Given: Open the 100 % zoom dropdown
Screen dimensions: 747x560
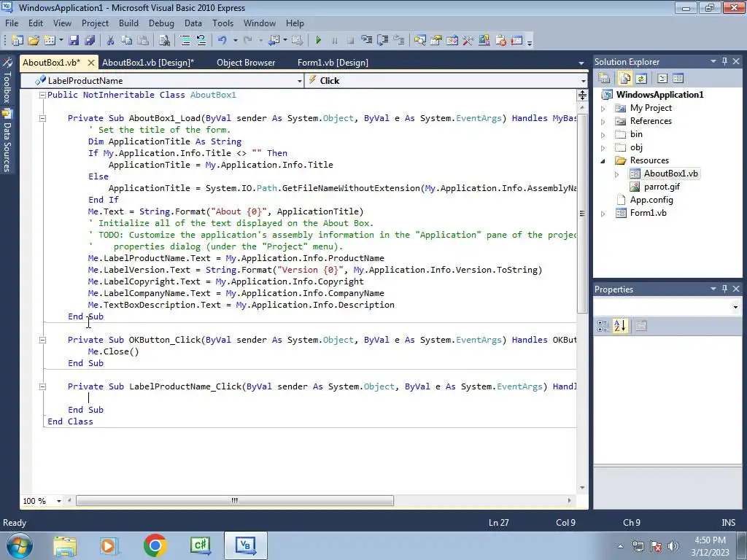Looking at the screenshot, I should click(59, 501).
